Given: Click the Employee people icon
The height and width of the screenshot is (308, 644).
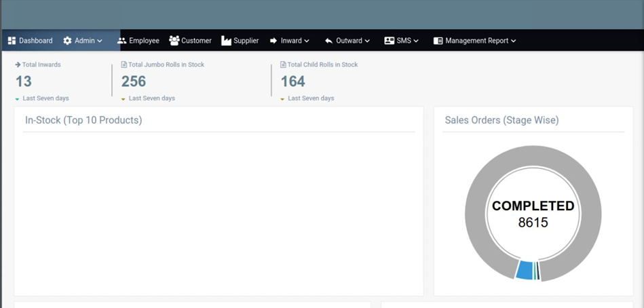Looking at the screenshot, I should click(122, 41).
